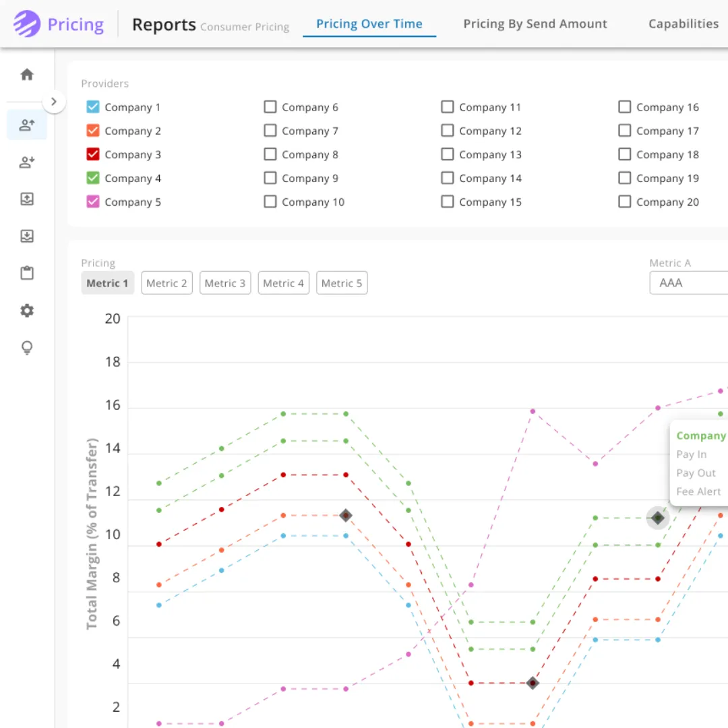Open the clipboard icon in sidebar
The height and width of the screenshot is (728, 728).
27,273
